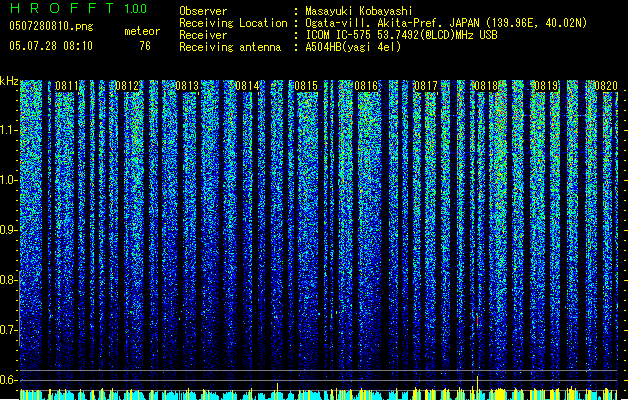Click the 1.1 kHz axis label
Screen dimensions: 629x400
8,130
